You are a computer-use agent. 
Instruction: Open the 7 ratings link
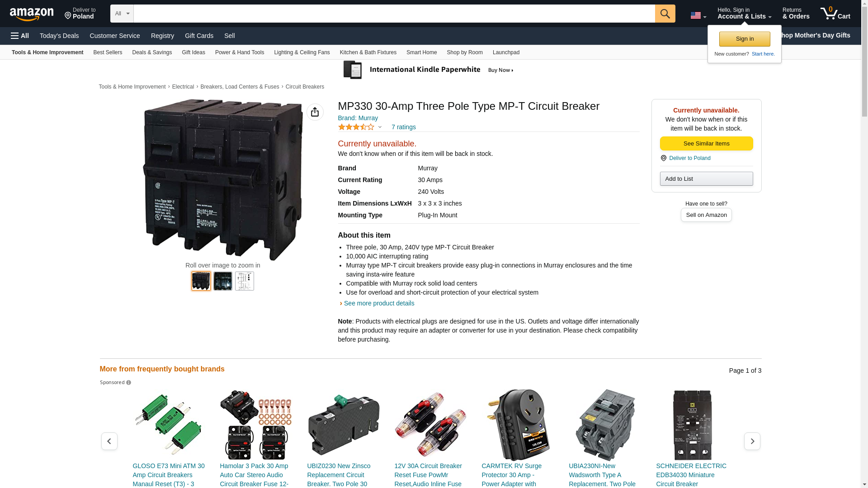(x=403, y=127)
